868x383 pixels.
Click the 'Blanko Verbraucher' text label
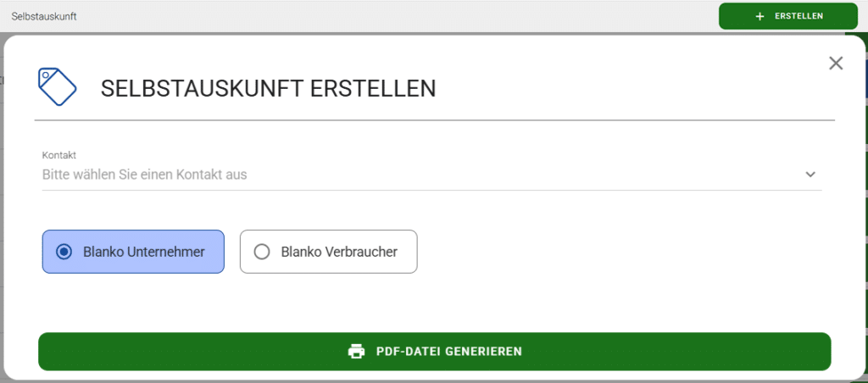click(x=339, y=252)
